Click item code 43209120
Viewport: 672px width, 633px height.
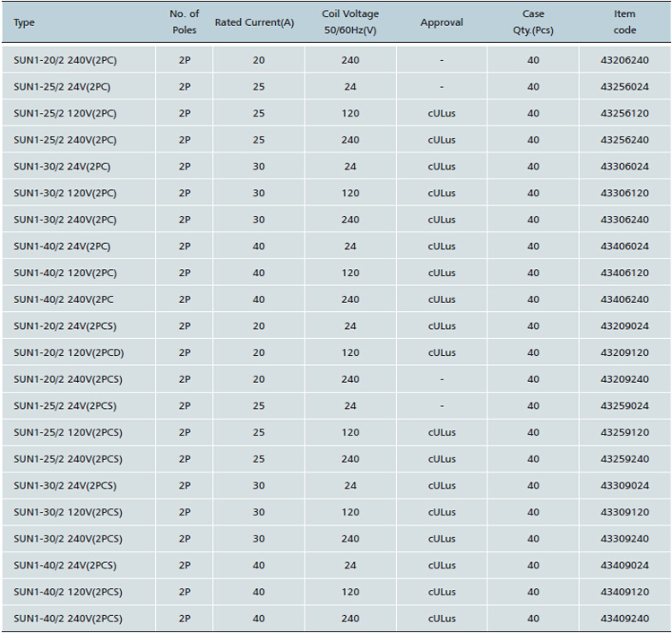coord(625,352)
